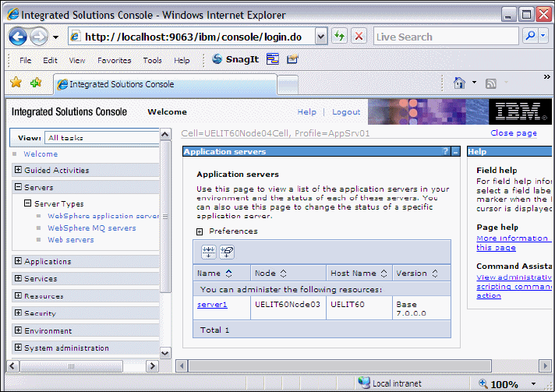Click the Set filter table icon

[x=208, y=252]
